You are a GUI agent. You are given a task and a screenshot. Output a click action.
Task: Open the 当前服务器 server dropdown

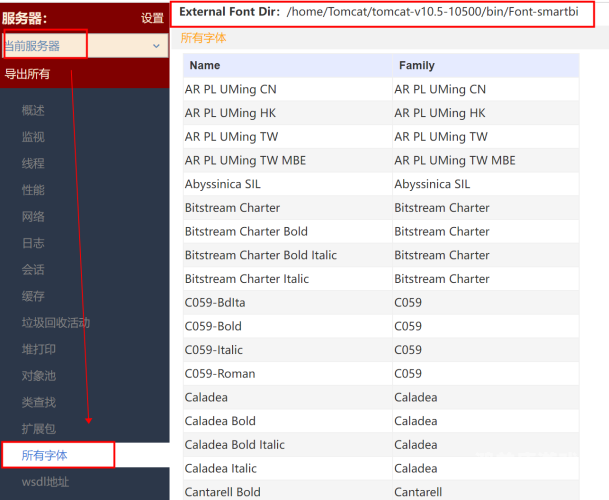tap(83, 46)
